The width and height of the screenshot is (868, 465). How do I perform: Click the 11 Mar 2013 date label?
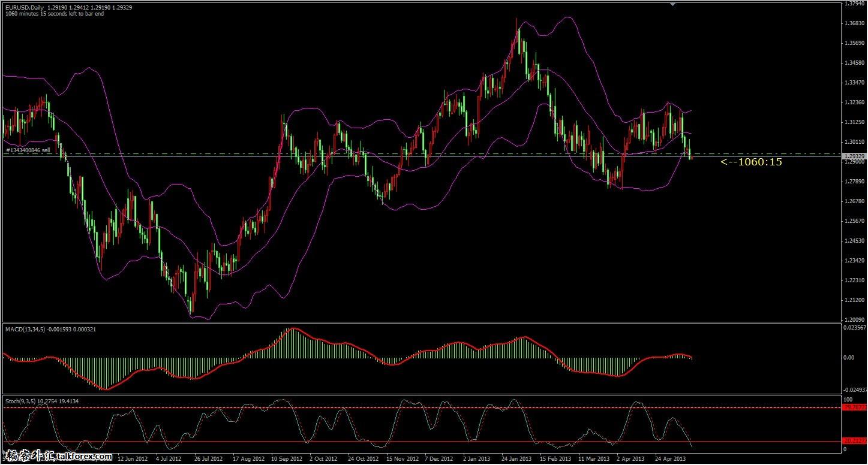point(594,459)
